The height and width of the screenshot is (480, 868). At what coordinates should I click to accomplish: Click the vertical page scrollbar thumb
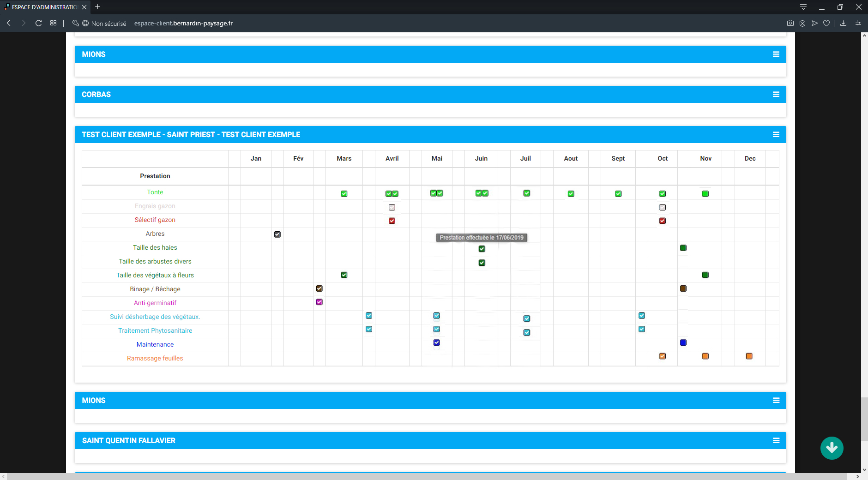pyautogui.click(x=864, y=419)
